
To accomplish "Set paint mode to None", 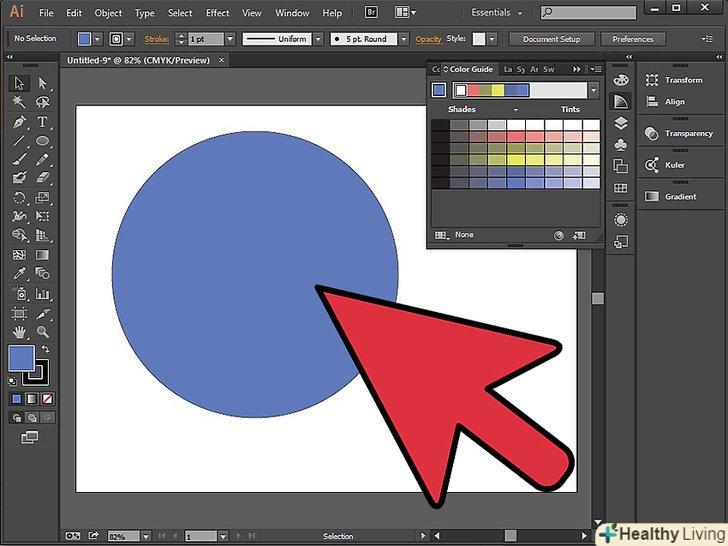I will pyautogui.click(x=46, y=399).
